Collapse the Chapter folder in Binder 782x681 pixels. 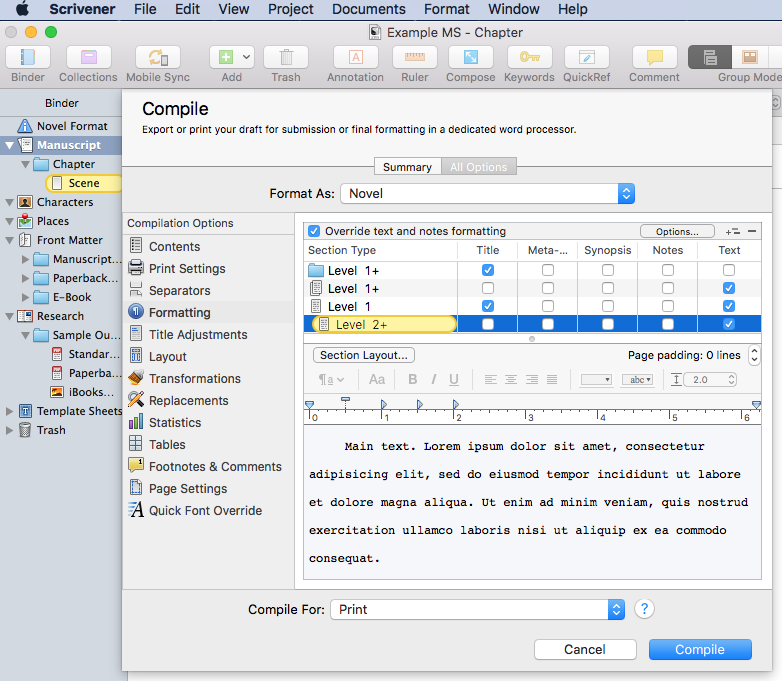point(25,164)
